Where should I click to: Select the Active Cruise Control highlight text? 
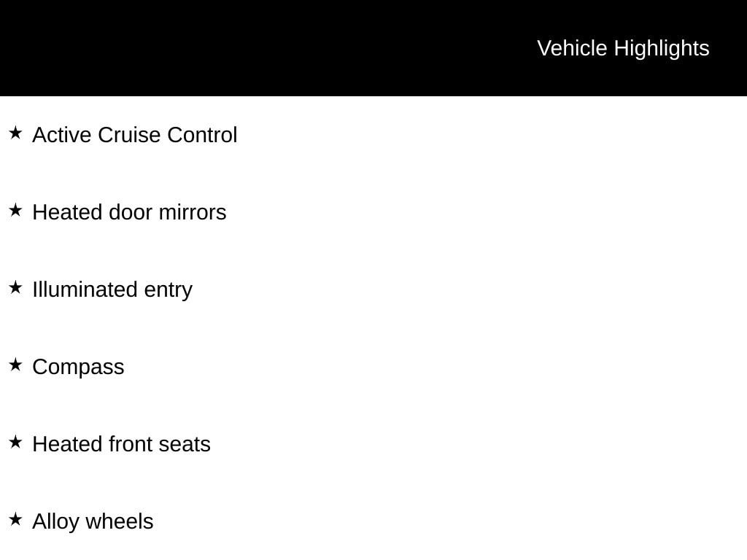pyautogui.click(x=134, y=136)
